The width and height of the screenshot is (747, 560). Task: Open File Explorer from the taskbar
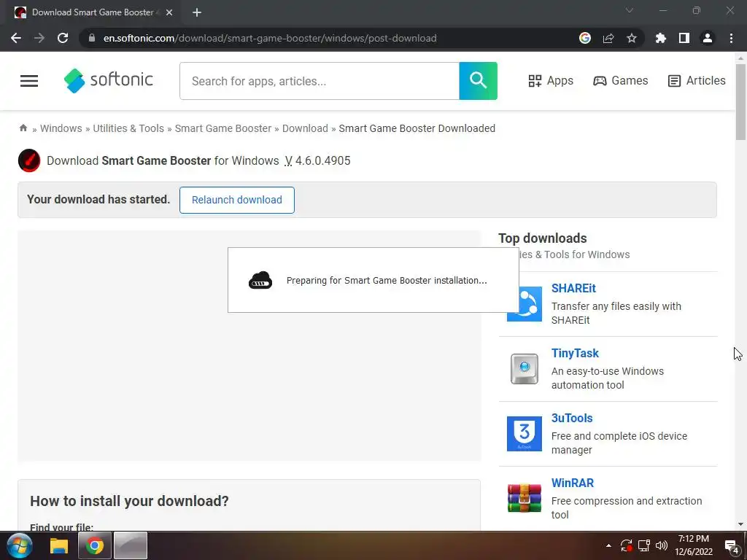59,545
